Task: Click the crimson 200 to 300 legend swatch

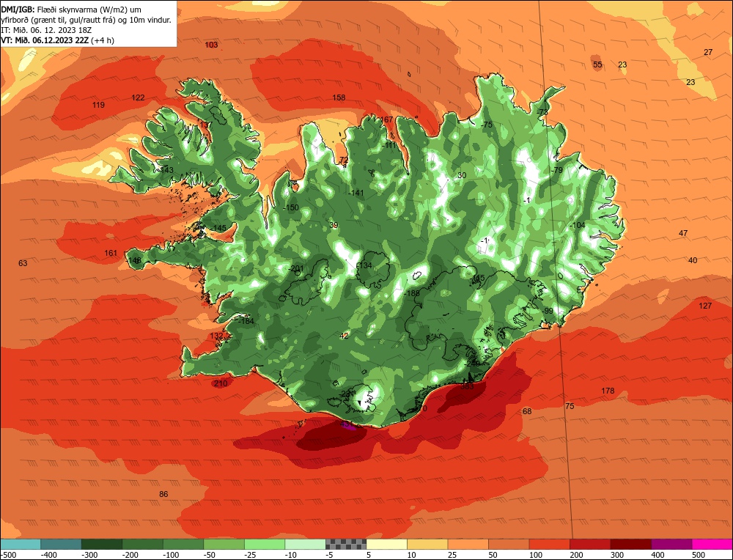Action: coord(590,544)
